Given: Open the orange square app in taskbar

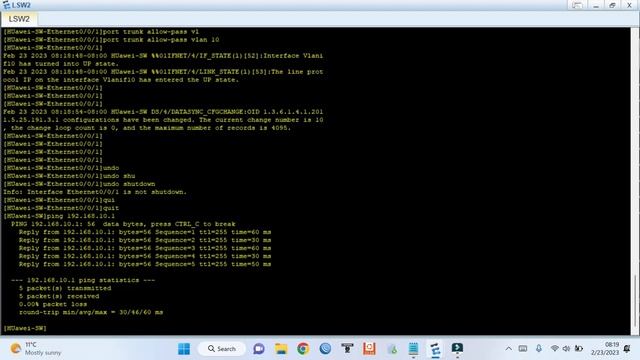Looking at the screenshot, I should pos(369,349).
